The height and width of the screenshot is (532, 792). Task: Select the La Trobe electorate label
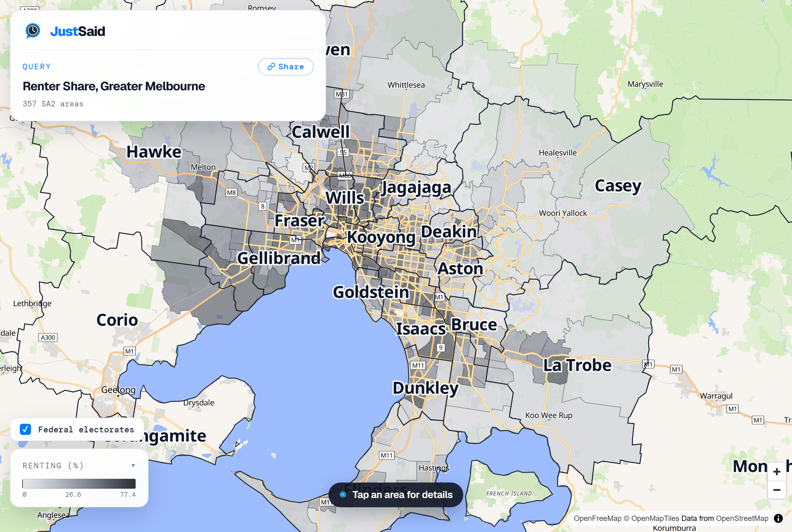point(577,365)
